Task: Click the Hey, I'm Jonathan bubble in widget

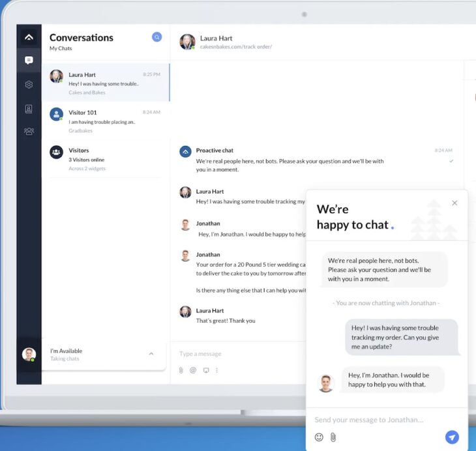Action: click(392, 379)
